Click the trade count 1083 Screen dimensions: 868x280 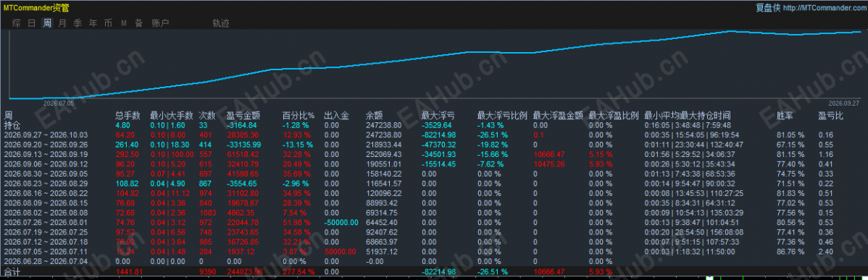207,212
